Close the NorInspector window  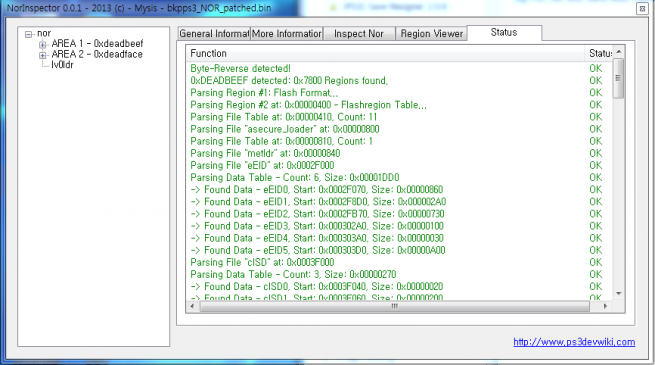(642, 8)
